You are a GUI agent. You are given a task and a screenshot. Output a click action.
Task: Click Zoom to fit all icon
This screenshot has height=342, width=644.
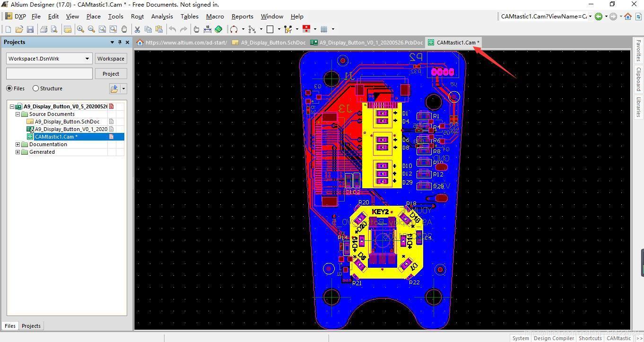pyautogui.click(x=102, y=29)
